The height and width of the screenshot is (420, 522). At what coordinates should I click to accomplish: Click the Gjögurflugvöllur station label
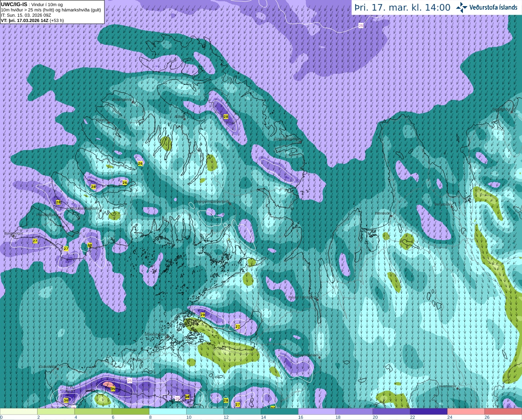coord(287,139)
